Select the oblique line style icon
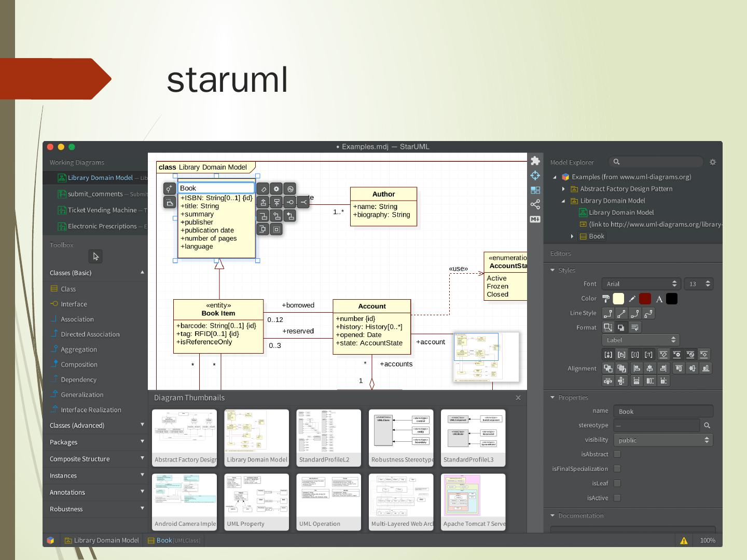The height and width of the screenshot is (560, 747). (621, 313)
